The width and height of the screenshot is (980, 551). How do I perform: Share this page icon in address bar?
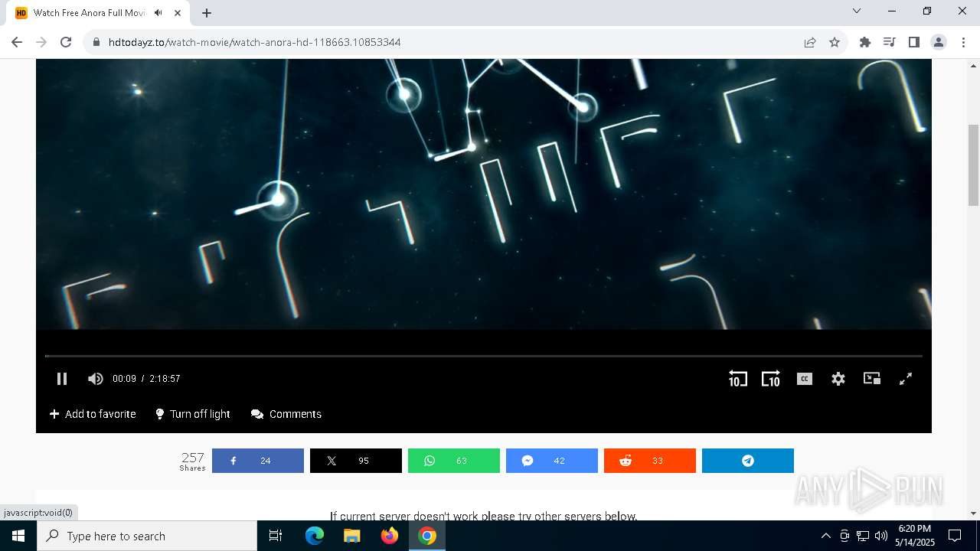pos(810,42)
